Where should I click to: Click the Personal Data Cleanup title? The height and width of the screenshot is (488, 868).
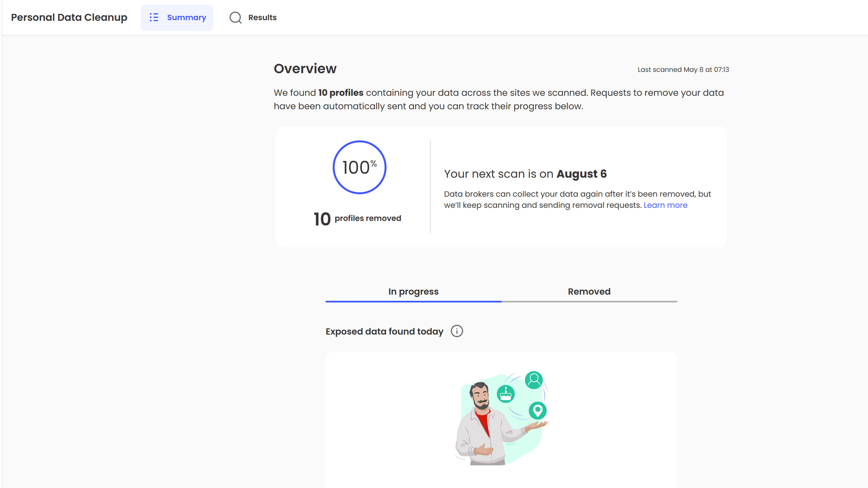pyautogui.click(x=69, y=17)
